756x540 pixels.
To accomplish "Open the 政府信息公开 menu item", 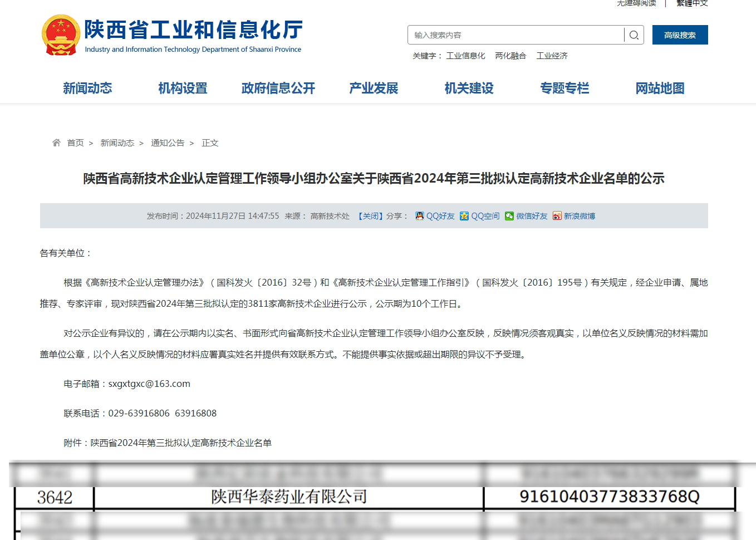I will tap(278, 88).
